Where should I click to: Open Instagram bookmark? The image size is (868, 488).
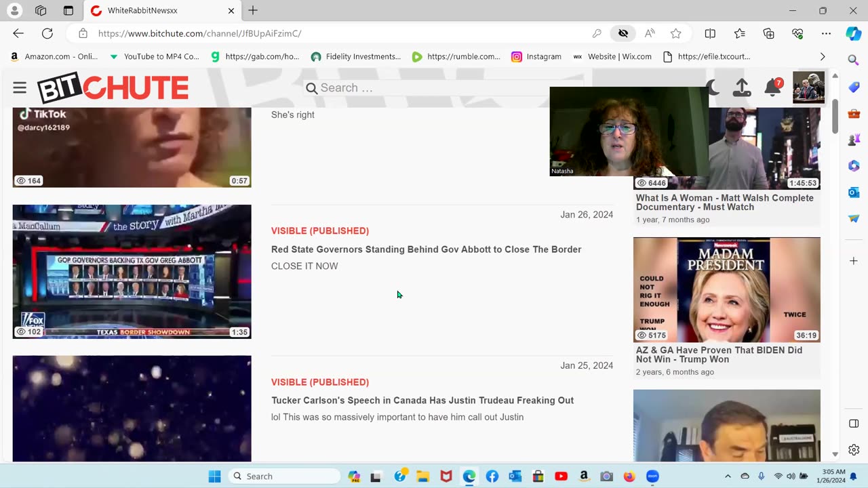click(536, 57)
